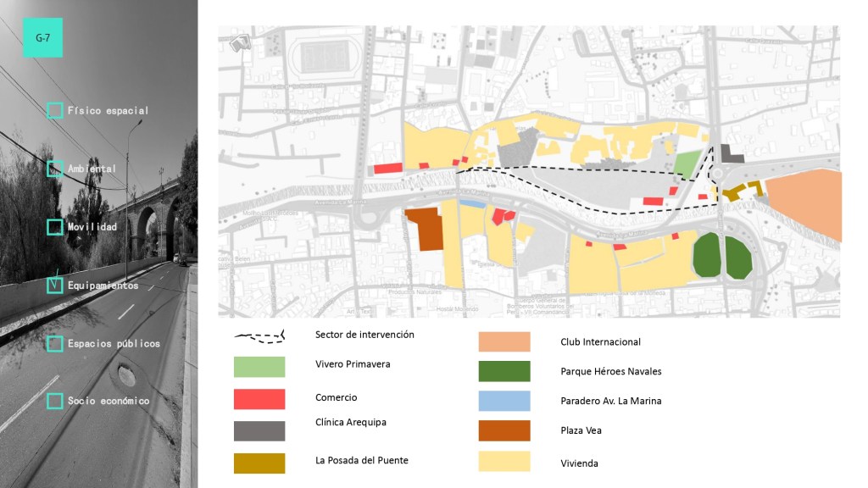Click the Parque Héroes Navales green ovals on the map

coord(722,257)
